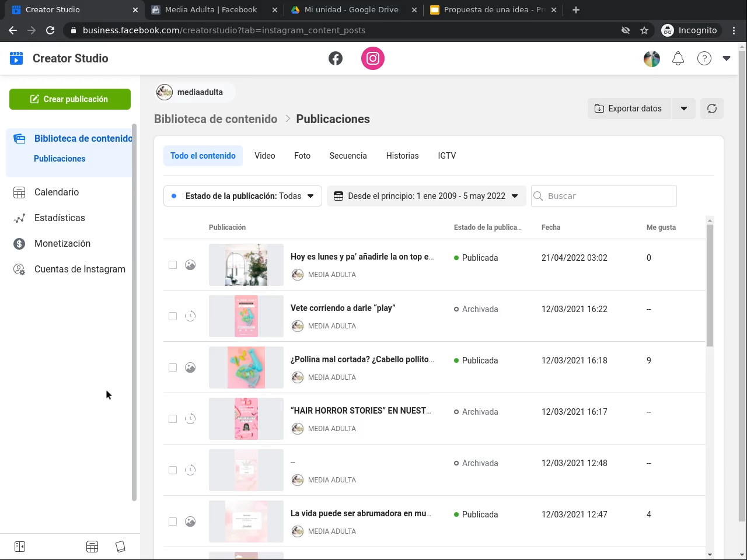Image resolution: width=747 pixels, height=560 pixels.
Task: Switch to the Foto tab
Action: point(302,156)
